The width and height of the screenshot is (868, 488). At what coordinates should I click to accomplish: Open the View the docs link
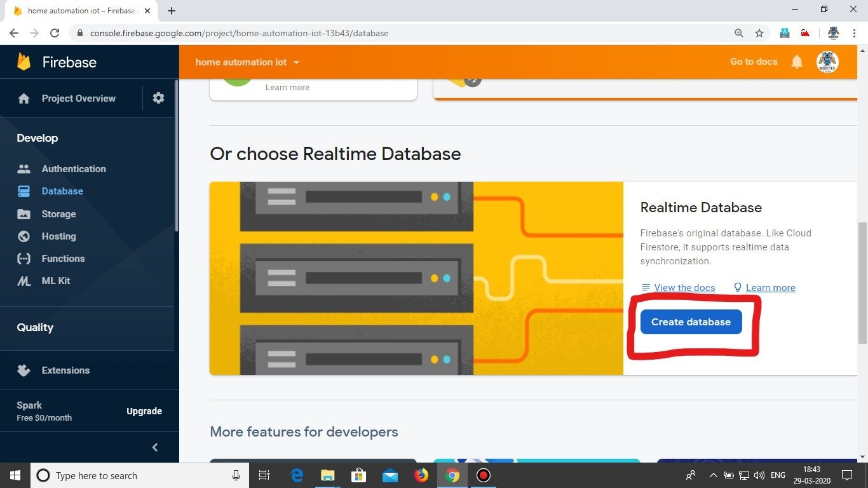pyautogui.click(x=684, y=287)
